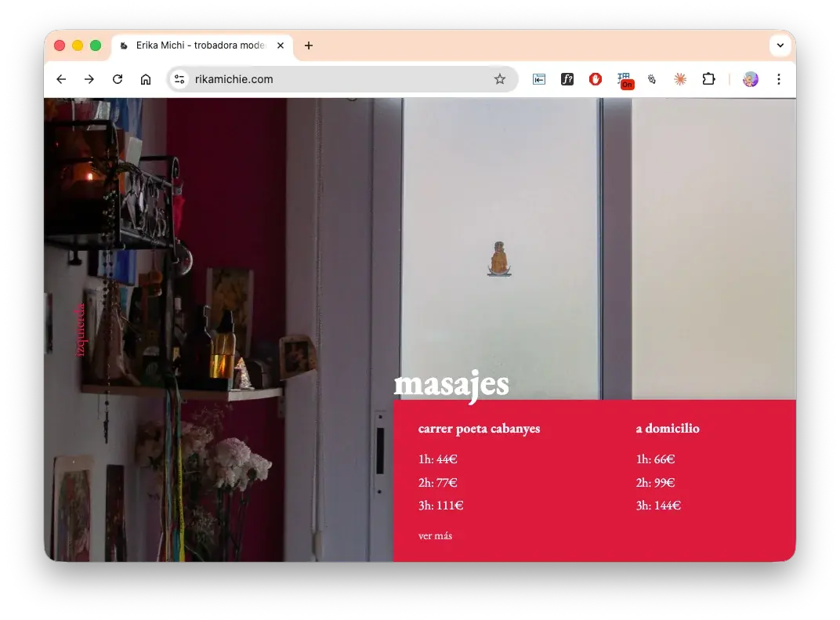
Task: Select the '2h: 77€' price
Action: pyautogui.click(x=438, y=483)
